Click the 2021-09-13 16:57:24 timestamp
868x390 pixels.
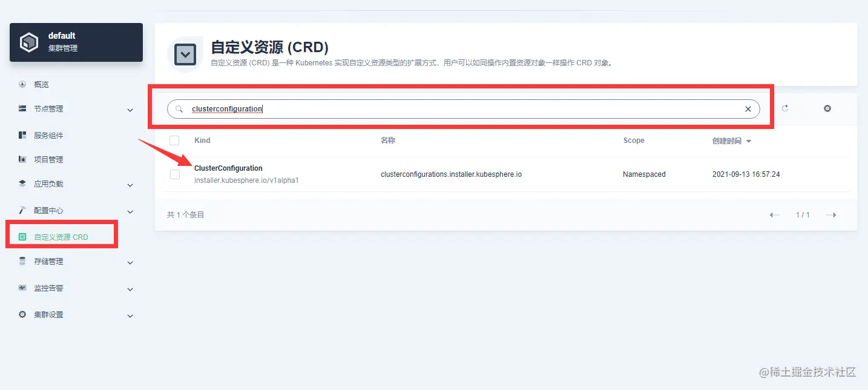(746, 174)
